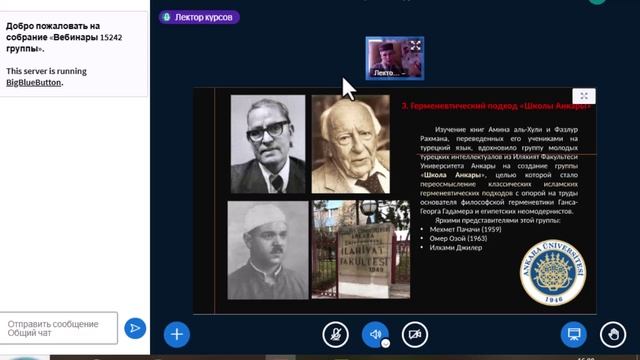640x360 pixels.
Task: Open audio device dropdown badge on speaker
Action: [x=385, y=344]
